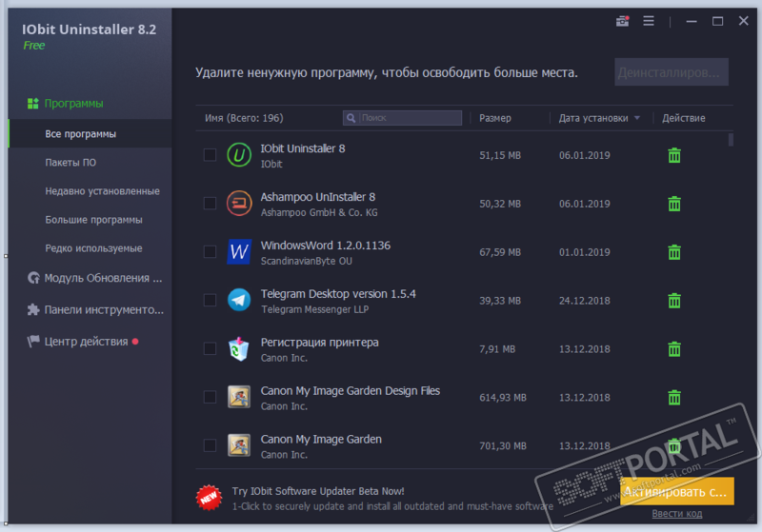Click the Ashampoo UnInstaller 8 program icon
This screenshot has height=532, width=762.
tap(239, 204)
